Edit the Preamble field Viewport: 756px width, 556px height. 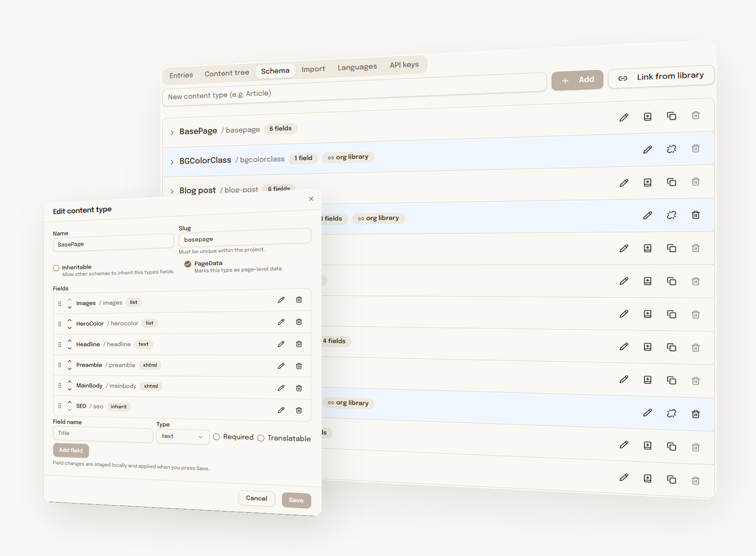pos(281,366)
